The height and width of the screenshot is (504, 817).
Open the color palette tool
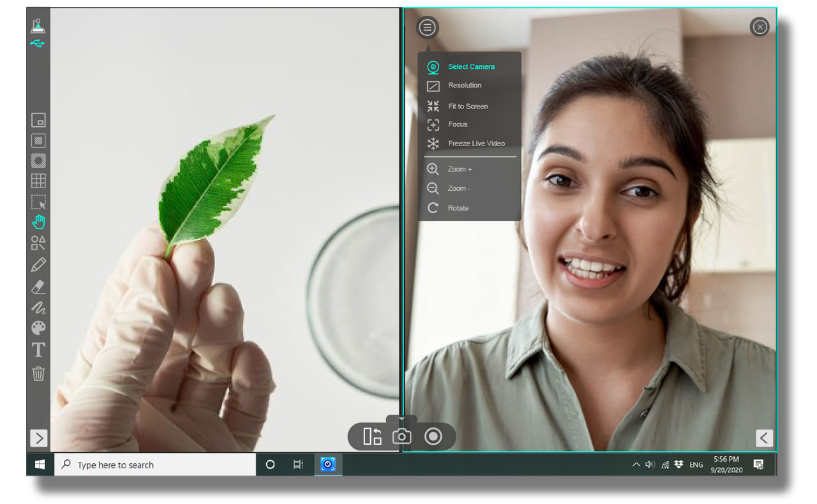(x=38, y=328)
